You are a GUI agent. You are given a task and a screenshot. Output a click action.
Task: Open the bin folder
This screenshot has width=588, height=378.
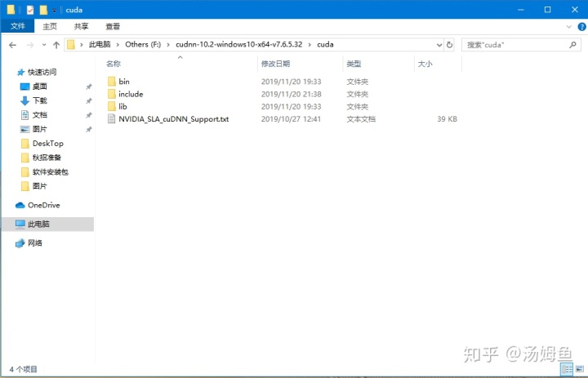[x=124, y=82]
